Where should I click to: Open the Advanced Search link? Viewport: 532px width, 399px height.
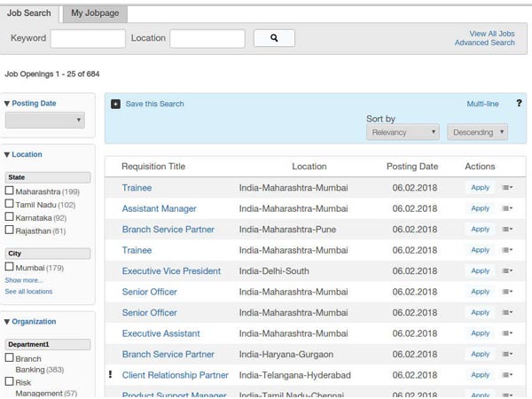coord(484,43)
